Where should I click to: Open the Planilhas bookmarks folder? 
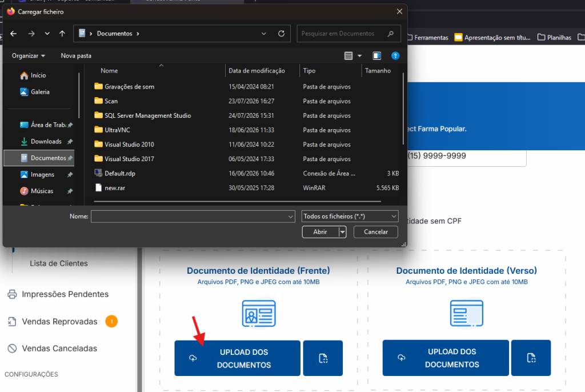coord(554,37)
